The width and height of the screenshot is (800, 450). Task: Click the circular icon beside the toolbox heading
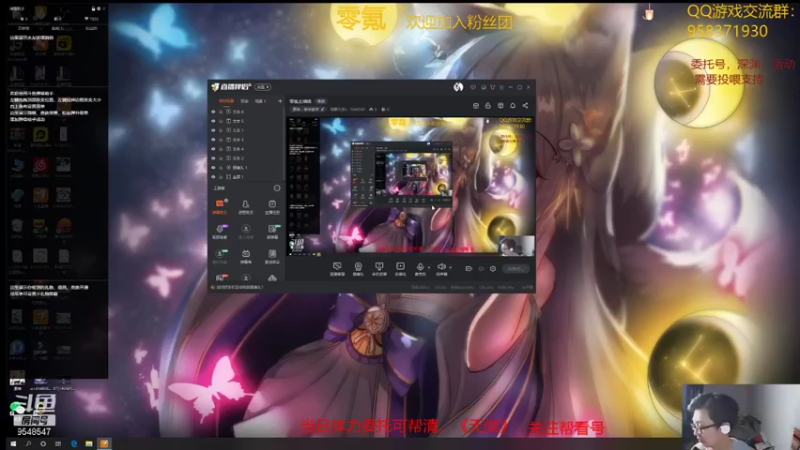[277, 188]
